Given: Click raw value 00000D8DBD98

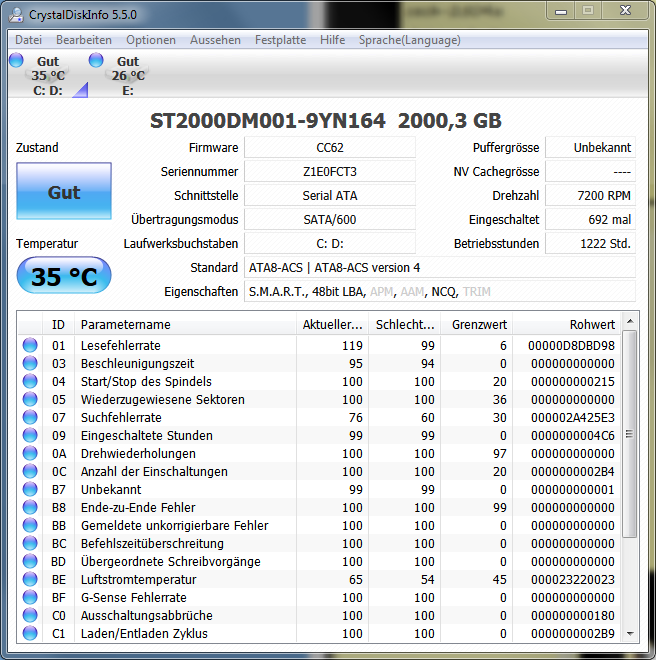Looking at the screenshot, I should (571, 346).
